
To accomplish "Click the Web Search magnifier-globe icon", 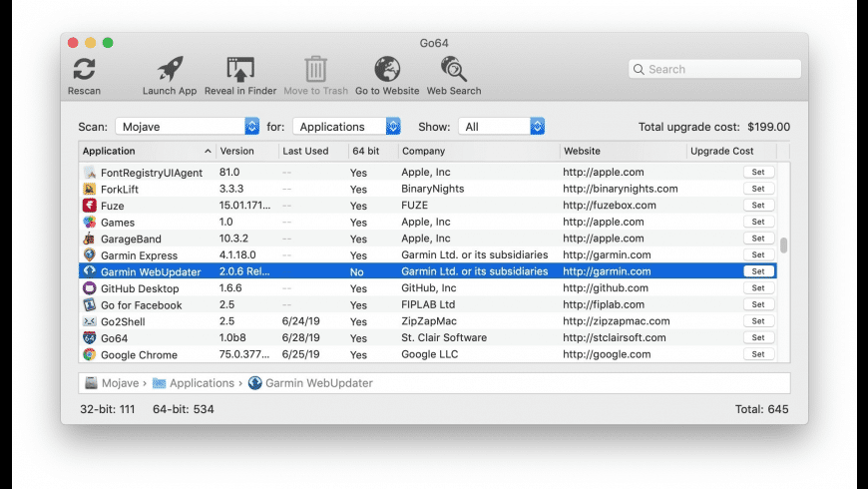I will [x=453, y=69].
